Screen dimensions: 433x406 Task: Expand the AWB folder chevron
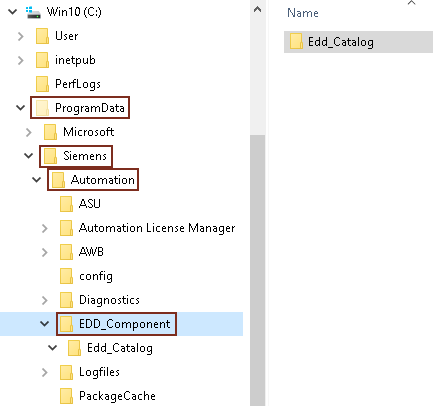(45, 252)
